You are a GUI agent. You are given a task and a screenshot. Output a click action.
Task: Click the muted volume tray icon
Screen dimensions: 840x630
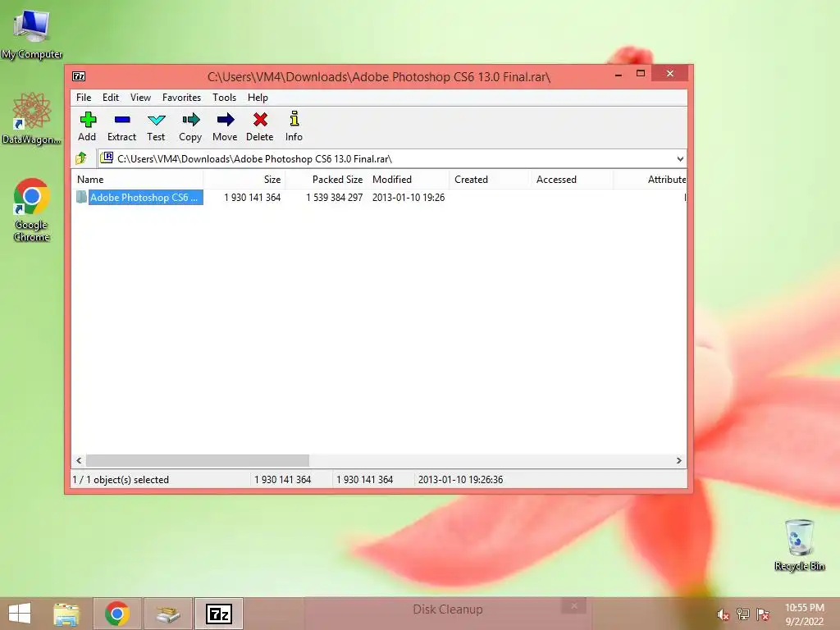(723, 614)
